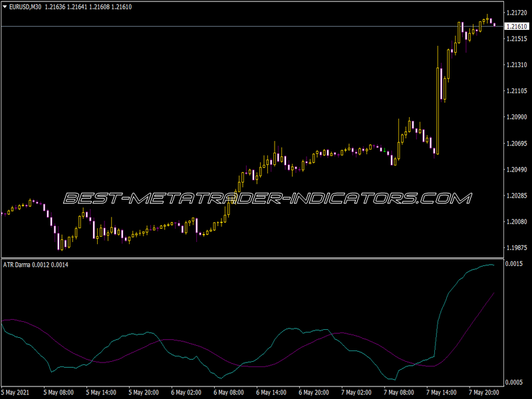Click the large bullish candle near 7 May 14:00
This screenshot has height=399, width=532.
point(438,111)
